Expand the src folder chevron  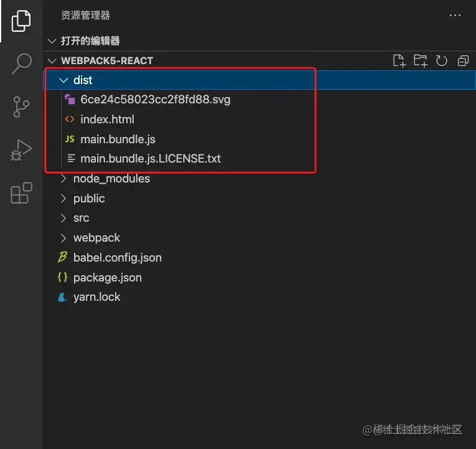63,218
